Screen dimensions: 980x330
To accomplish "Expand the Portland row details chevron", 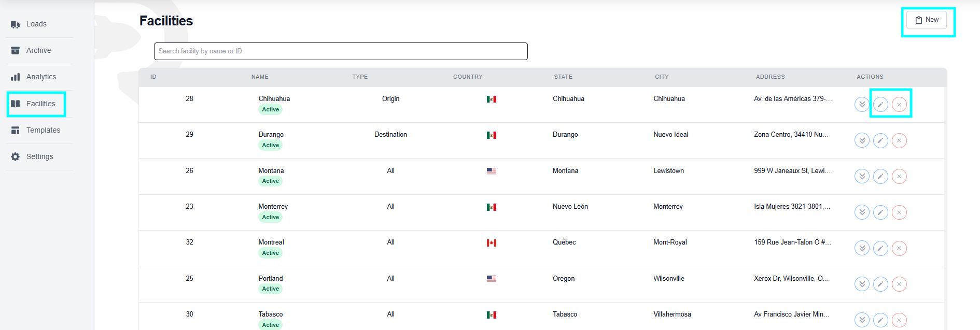I will [x=862, y=284].
